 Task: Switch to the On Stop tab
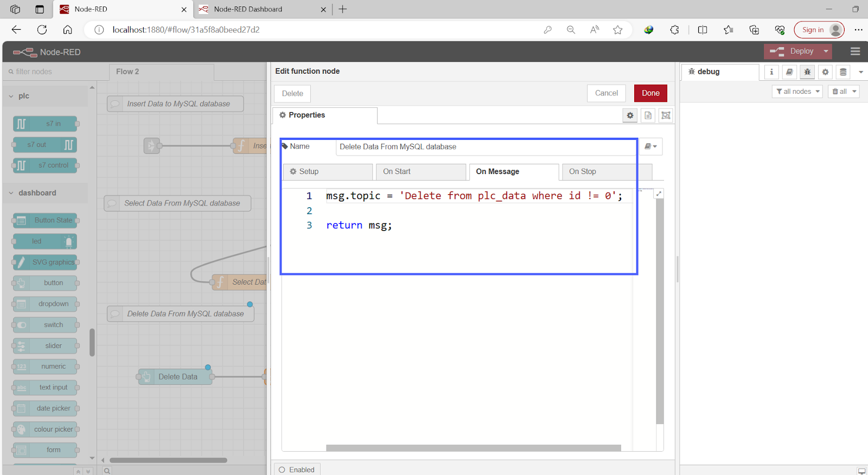(607, 172)
